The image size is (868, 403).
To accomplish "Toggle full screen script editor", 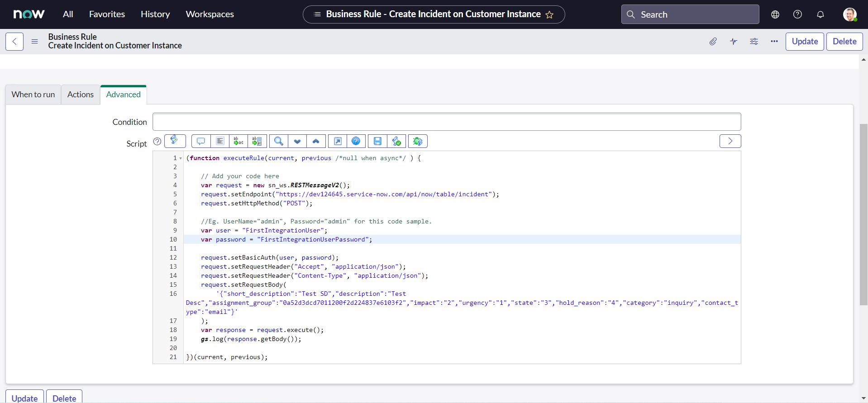I will click(x=338, y=142).
